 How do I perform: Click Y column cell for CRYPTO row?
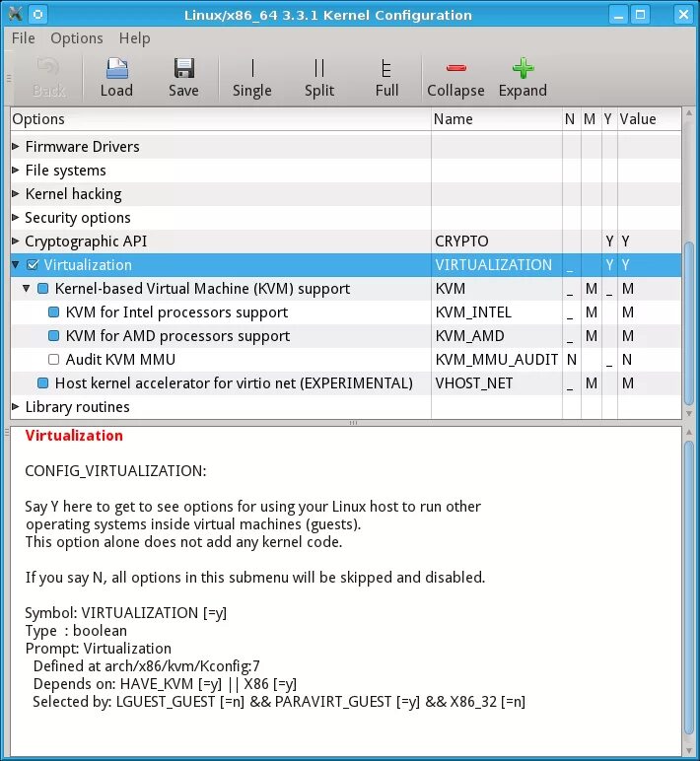click(609, 242)
